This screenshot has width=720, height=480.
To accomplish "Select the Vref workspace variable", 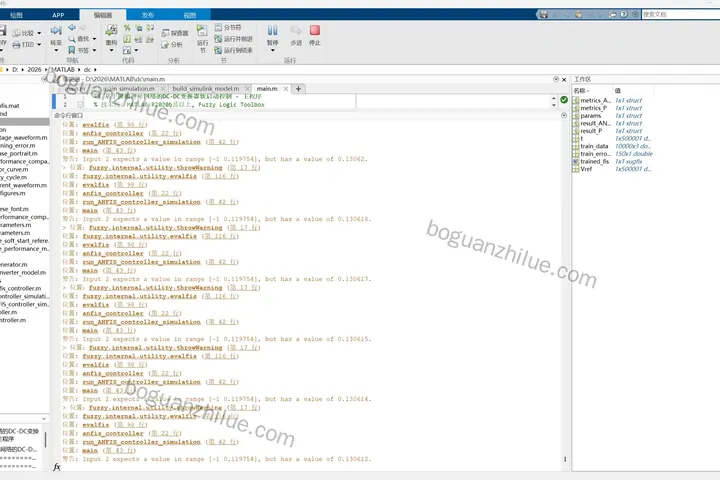I will [x=586, y=169].
